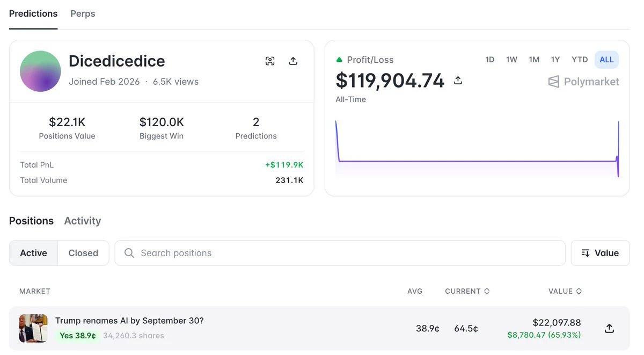Click the 64.5¢ current price
The width and height of the screenshot is (644, 355).
466,328
